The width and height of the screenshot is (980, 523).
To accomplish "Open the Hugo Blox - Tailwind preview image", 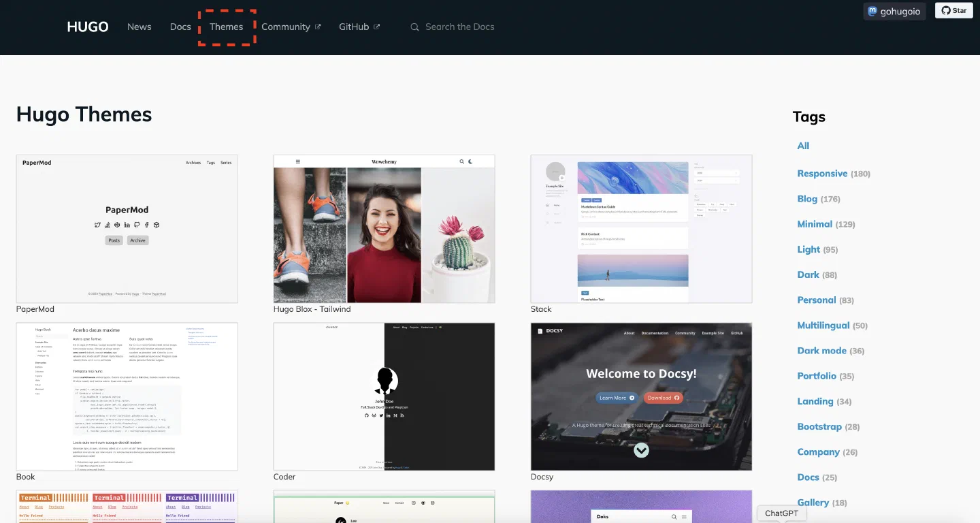I will click(384, 229).
